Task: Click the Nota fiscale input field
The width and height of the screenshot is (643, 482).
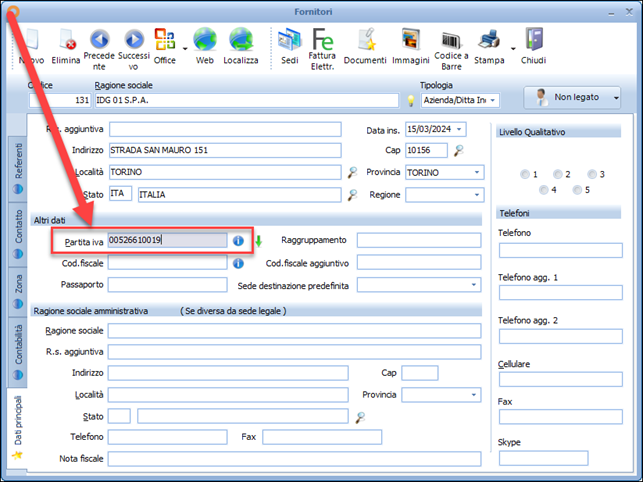Action: pyautogui.click(x=294, y=459)
